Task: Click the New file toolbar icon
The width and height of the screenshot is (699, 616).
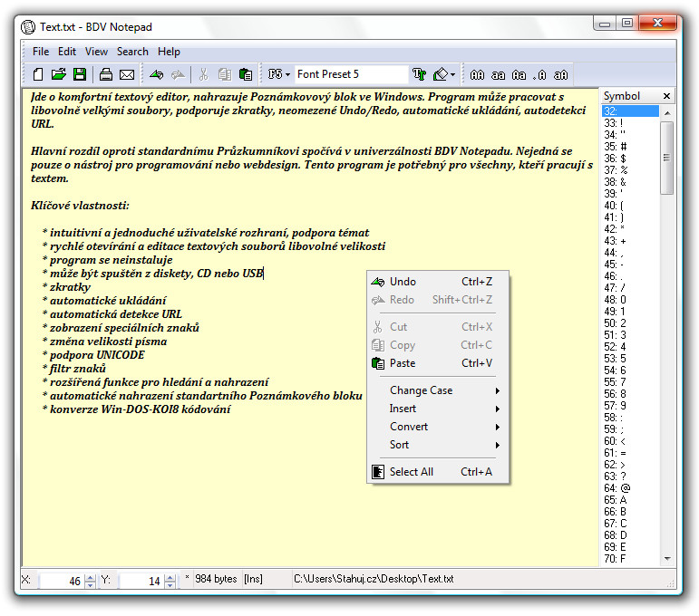Action: pyautogui.click(x=38, y=74)
